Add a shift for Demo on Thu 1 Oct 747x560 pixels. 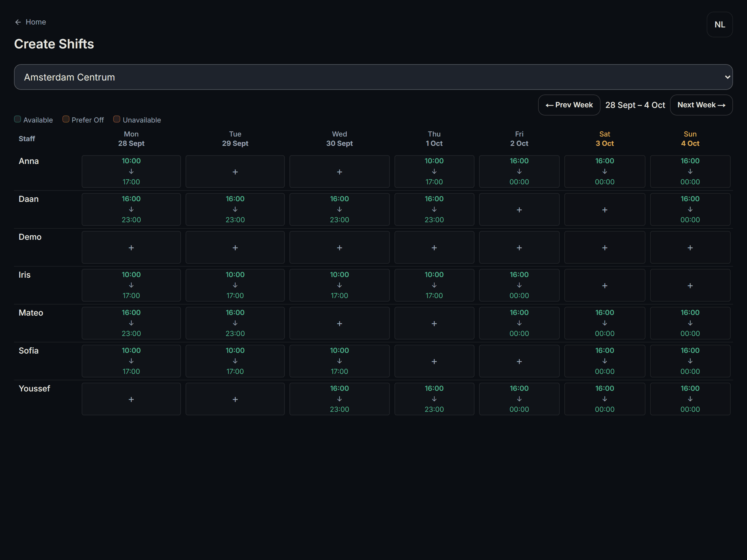click(x=434, y=247)
